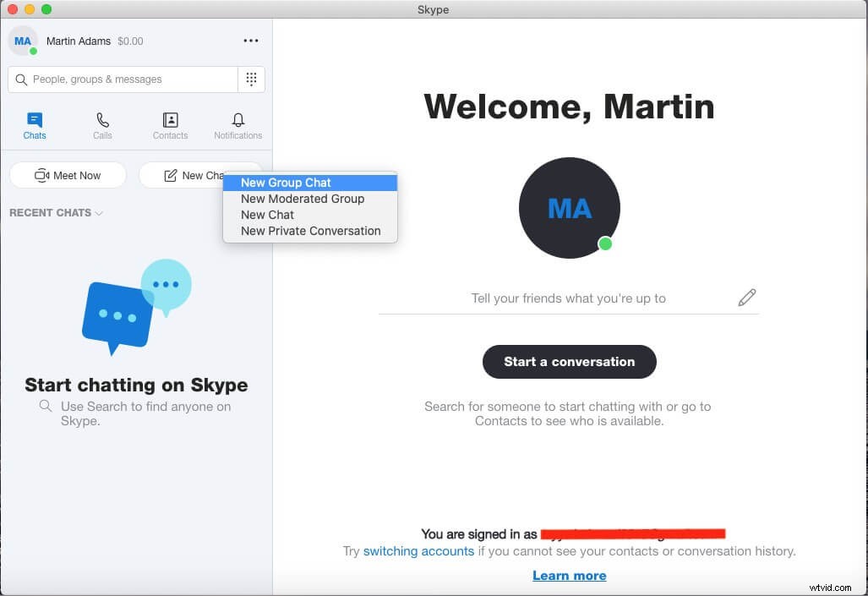Screen dimensions: 868x596
Task: Click the search magnifier icon
Action: click(x=21, y=79)
